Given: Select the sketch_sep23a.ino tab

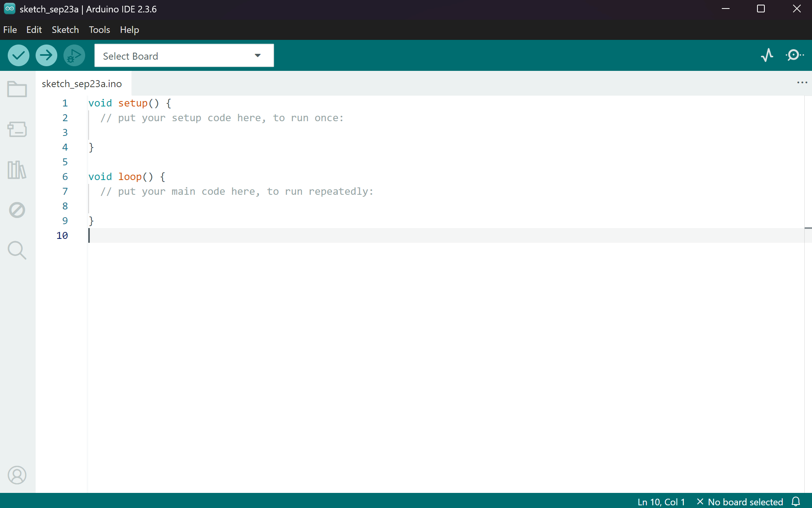Looking at the screenshot, I should (82, 83).
